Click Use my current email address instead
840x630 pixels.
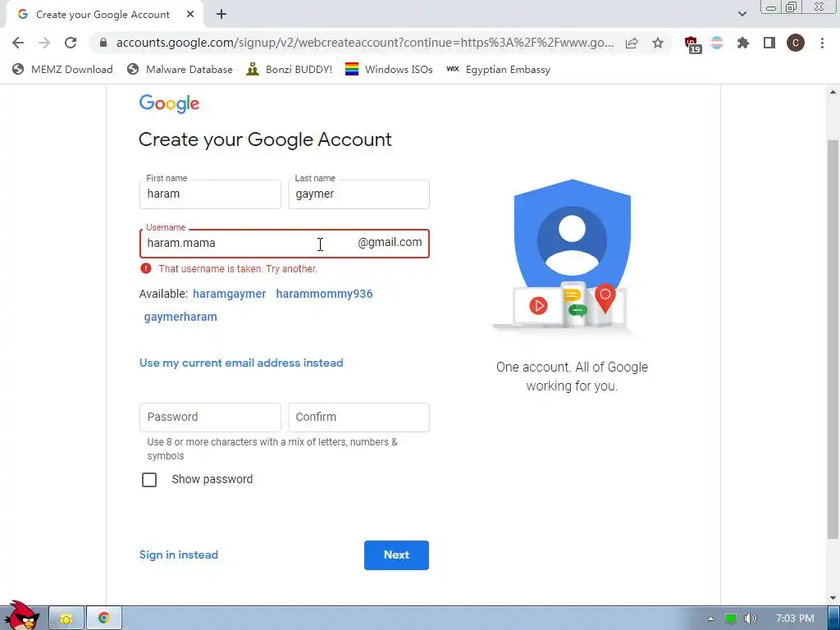click(x=241, y=363)
